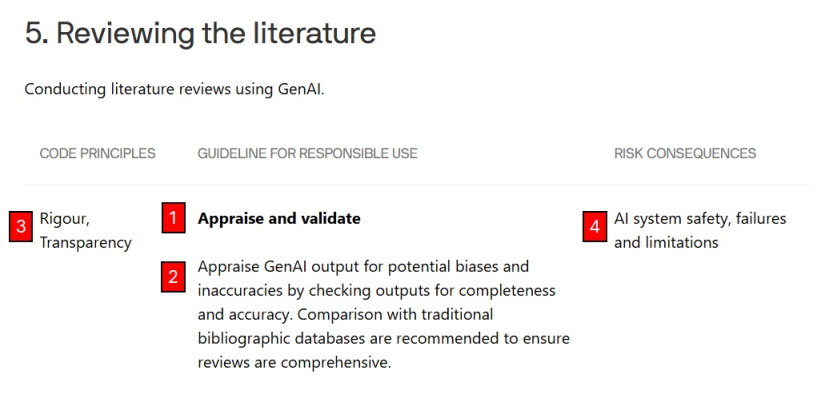Click the 'reviews are comprehensive.' line
825x406 pixels.
[x=295, y=363]
